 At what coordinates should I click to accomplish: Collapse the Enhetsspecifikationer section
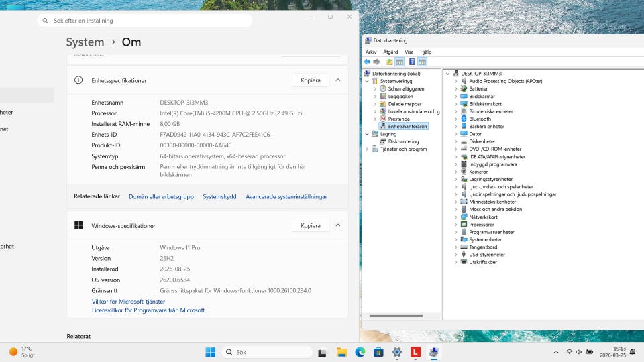point(338,80)
